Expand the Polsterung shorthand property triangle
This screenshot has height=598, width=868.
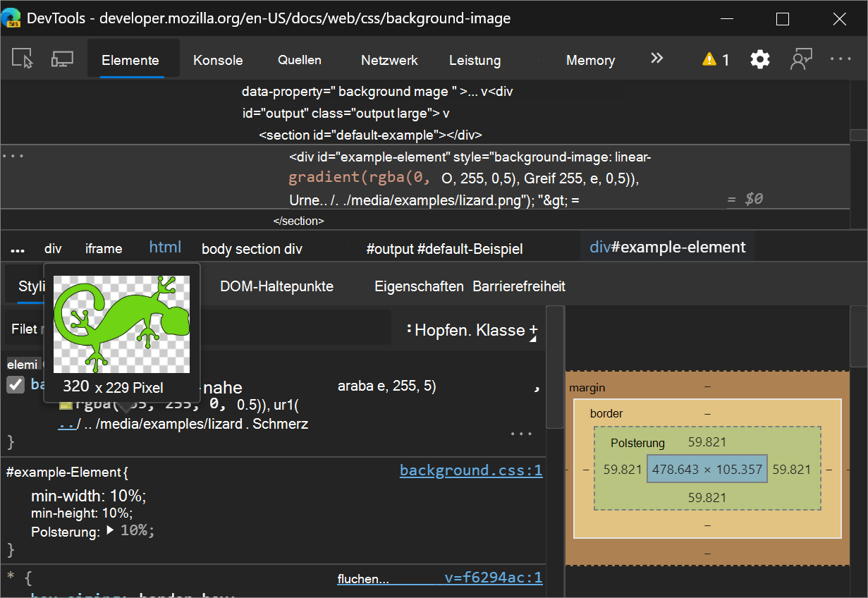pos(110,530)
